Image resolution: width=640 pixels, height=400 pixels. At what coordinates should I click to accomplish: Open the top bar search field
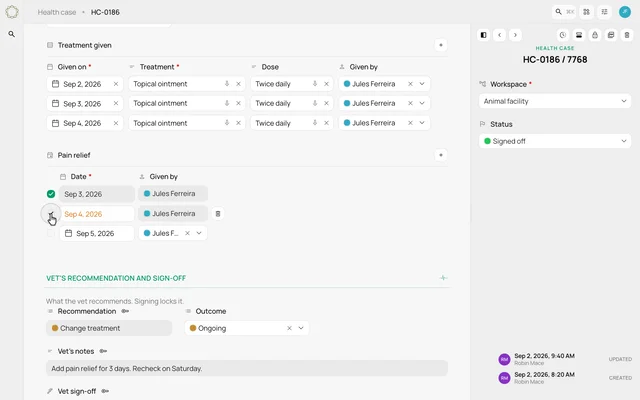click(564, 12)
